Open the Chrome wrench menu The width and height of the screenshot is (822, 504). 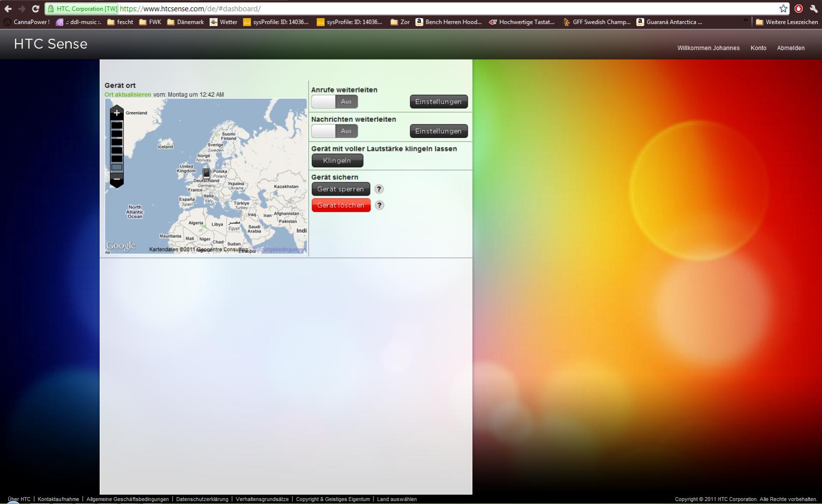pyautogui.click(x=814, y=8)
